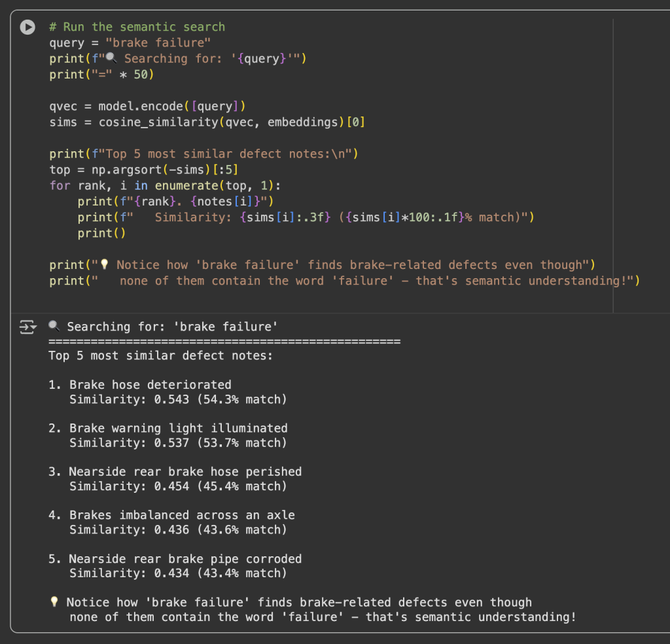Click result '5. Nearside rear brake pipe corroded'
The width and height of the screenshot is (670, 644).
point(175,559)
